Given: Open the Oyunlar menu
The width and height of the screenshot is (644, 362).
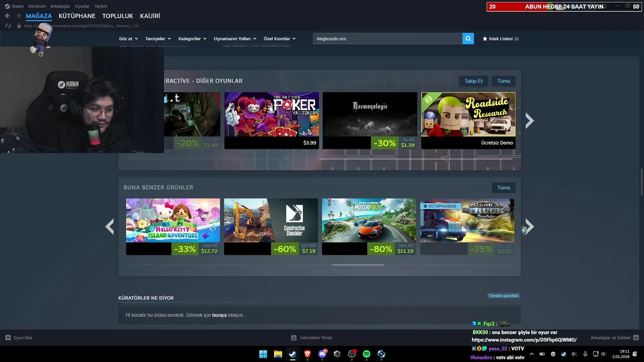Looking at the screenshot, I should [83, 6].
